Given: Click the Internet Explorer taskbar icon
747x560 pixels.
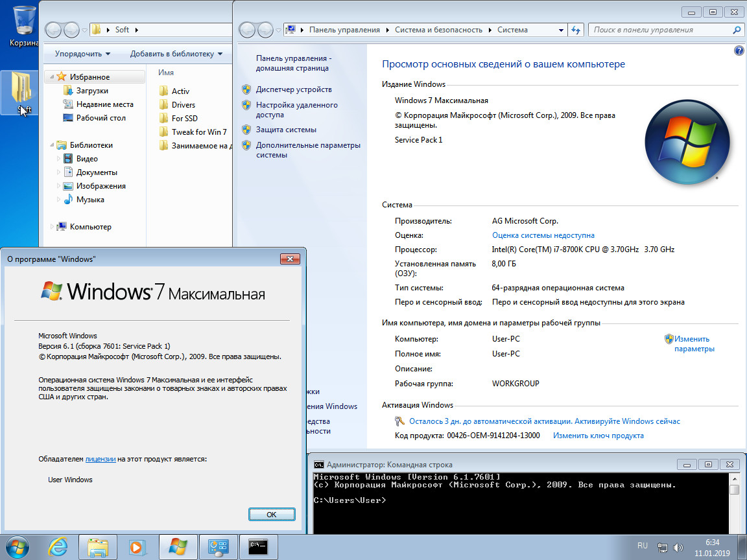Looking at the screenshot, I should 58,546.
